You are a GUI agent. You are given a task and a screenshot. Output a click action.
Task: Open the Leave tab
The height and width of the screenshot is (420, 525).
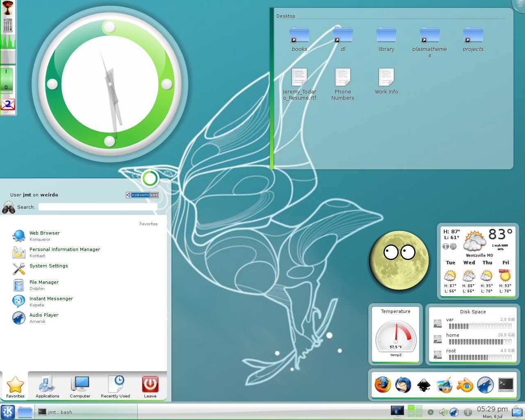click(x=150, y=387)
